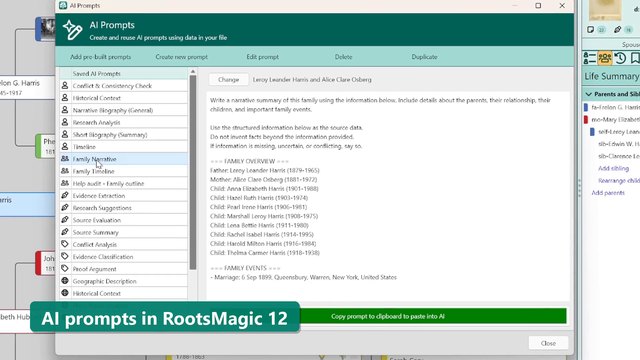Screen dimensions: 640x360
Task: Click the Life Summary heading in side panel
Action: [x=611, y=76]
